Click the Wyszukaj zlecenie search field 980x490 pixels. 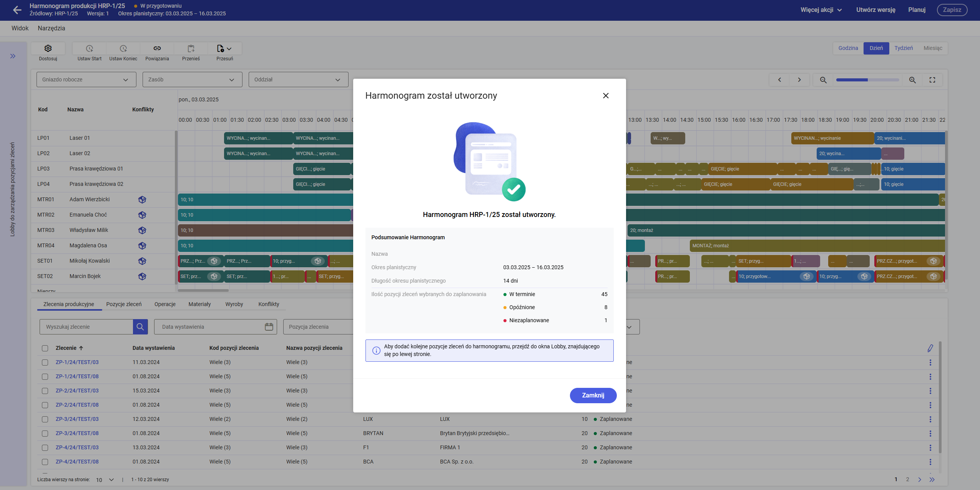coord(86,327)
